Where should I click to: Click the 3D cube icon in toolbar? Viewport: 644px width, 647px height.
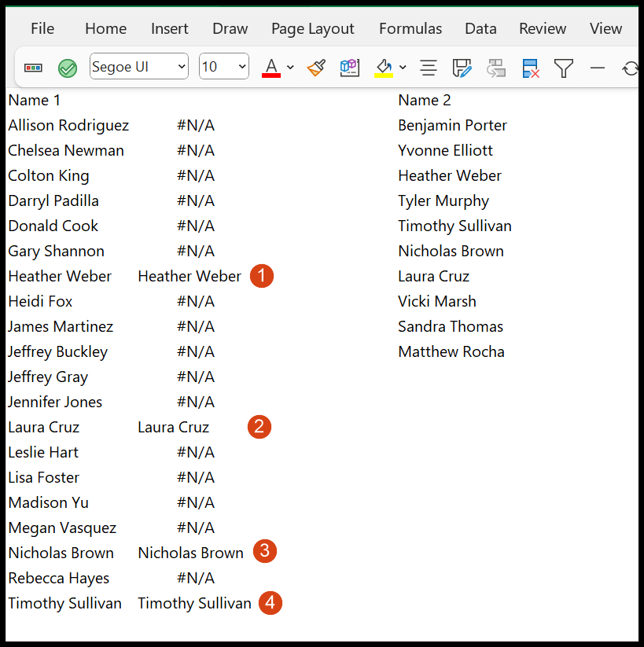point(349,68)
